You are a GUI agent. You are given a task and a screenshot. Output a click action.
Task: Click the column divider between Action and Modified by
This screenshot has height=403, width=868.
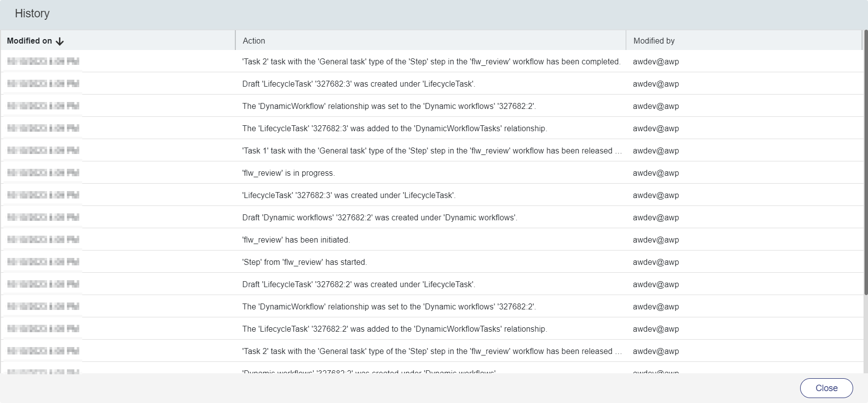[x=626, y=41]
